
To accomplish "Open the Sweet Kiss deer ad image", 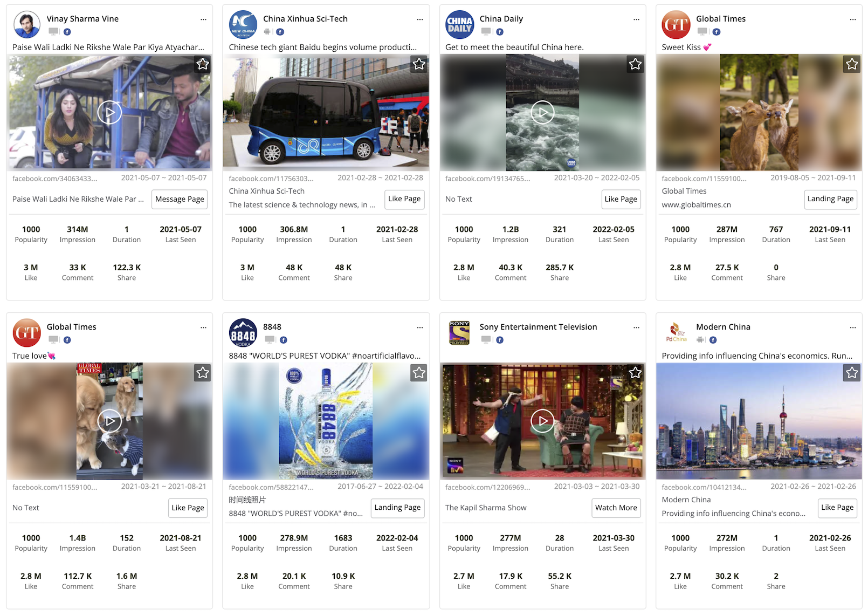I will pos(759,112).
